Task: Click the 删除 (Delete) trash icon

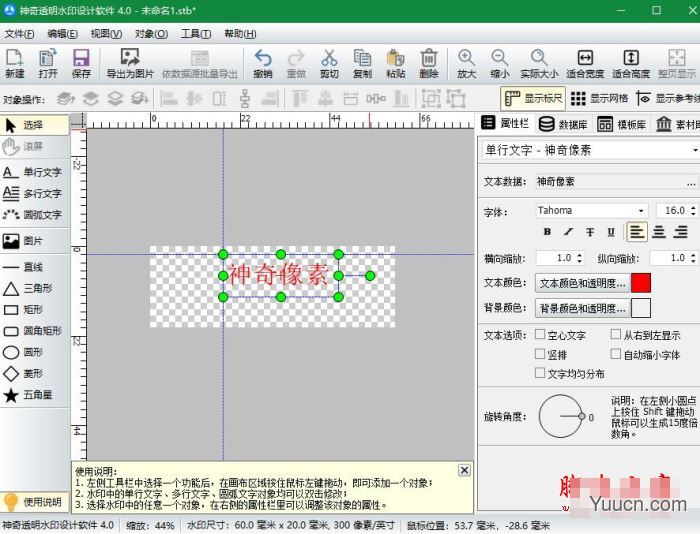Action: (429, 64)
